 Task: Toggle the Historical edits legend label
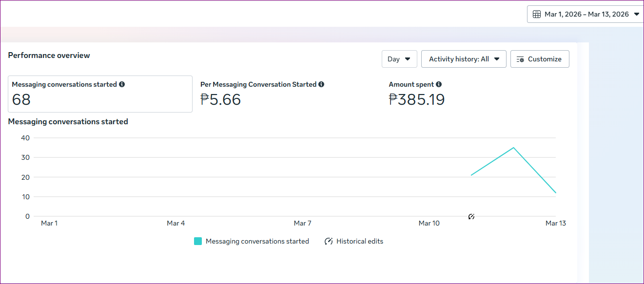360,241
